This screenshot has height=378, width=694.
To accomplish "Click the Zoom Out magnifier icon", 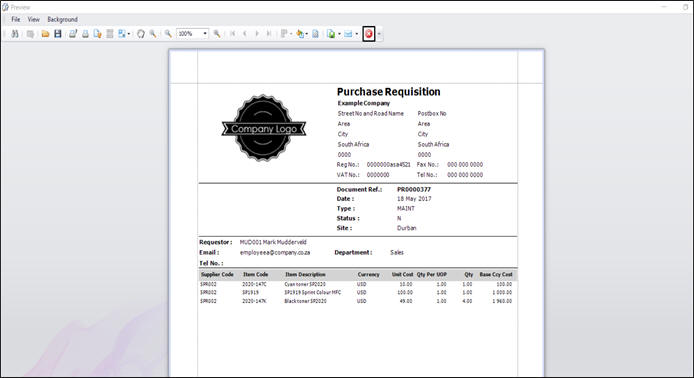I will [168, 34].
